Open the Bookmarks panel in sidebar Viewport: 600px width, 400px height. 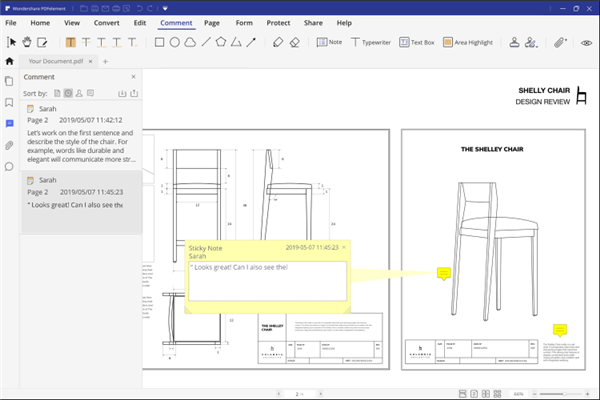point(9,102)
